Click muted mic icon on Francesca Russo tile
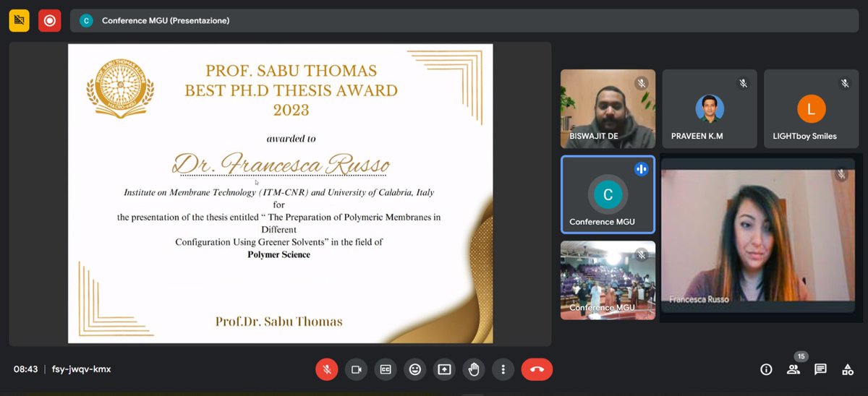This screenshot has width=868, height=396. click(841, 174)
